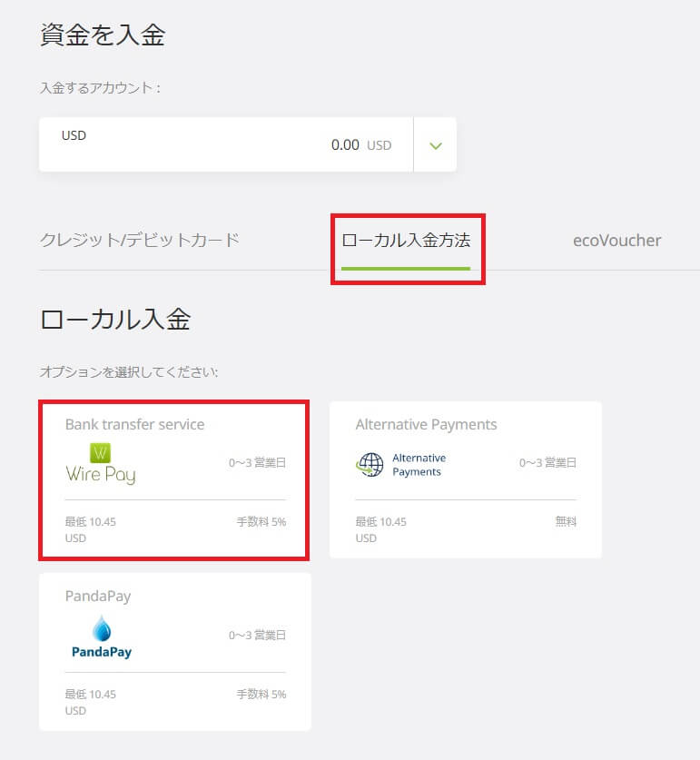Viewport: 700px width, 760px height.
Task: Open the account selector chevron dropdown
Action: coord(435,145)
